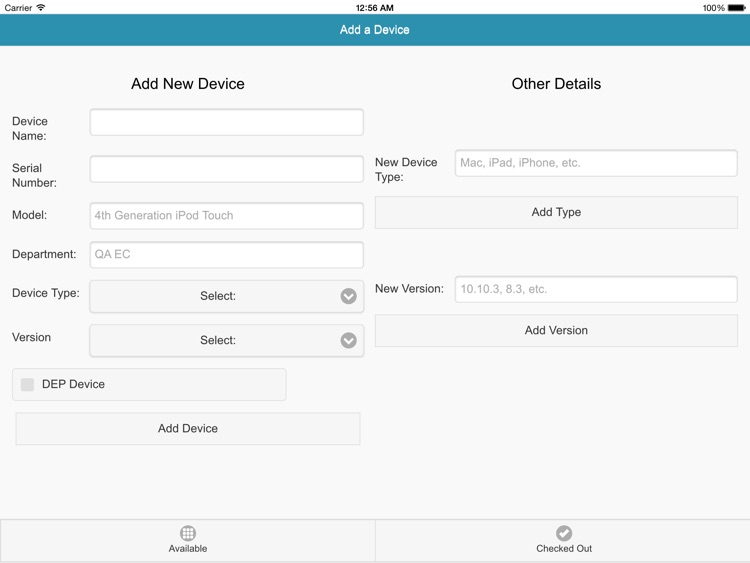Click the 'Model:' label
Viewport: 750px width, 563px height.
pos(30,215)
